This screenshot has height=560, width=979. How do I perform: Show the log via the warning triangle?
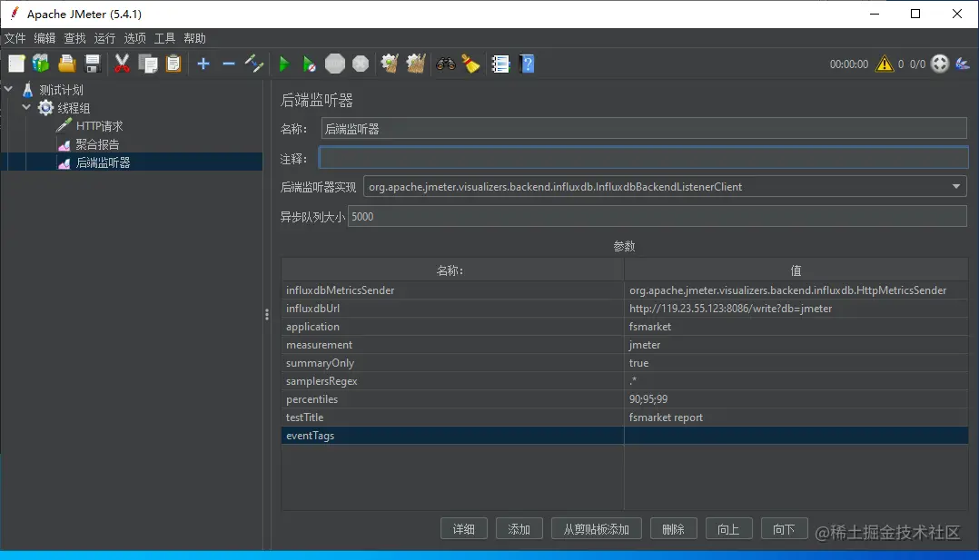885,64
